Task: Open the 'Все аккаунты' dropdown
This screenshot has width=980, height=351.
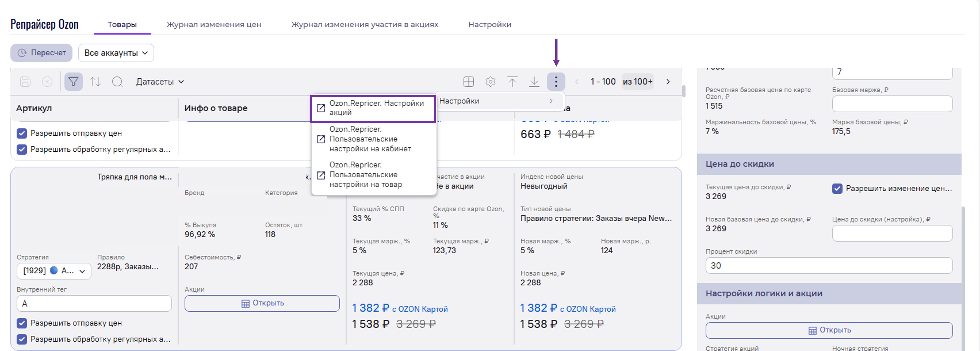Action: (x=116, y=53)
